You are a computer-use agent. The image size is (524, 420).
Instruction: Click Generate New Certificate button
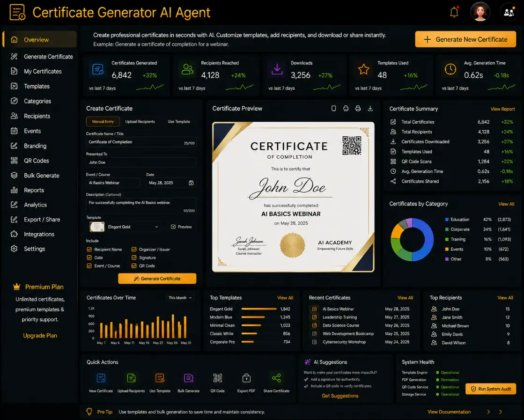click(x=465, y=39)
